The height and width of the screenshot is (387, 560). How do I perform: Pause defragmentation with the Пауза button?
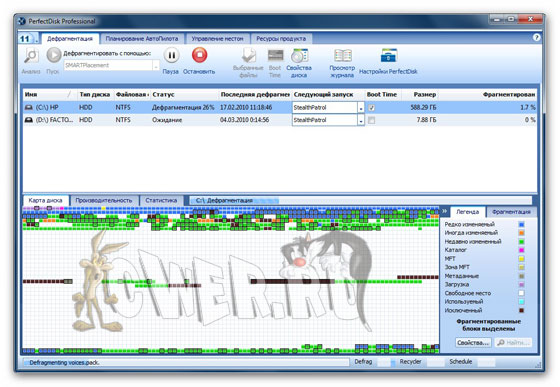coord(171,55)
